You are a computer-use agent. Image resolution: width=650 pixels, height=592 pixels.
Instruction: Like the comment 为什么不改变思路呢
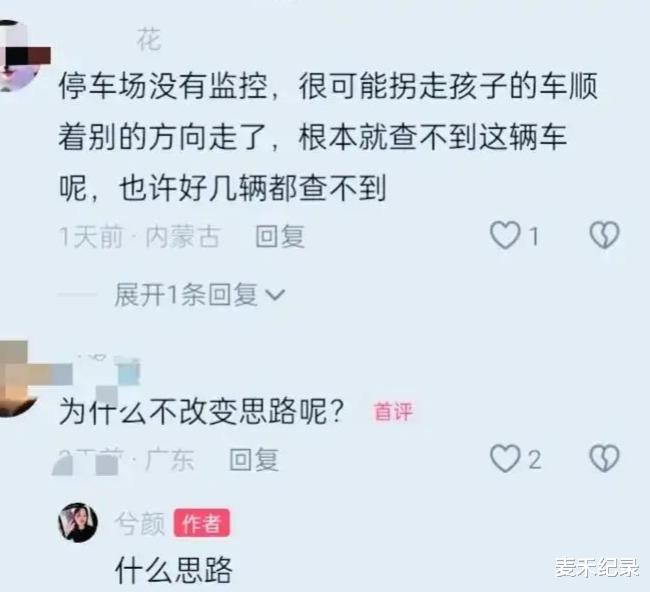[505, 459]
